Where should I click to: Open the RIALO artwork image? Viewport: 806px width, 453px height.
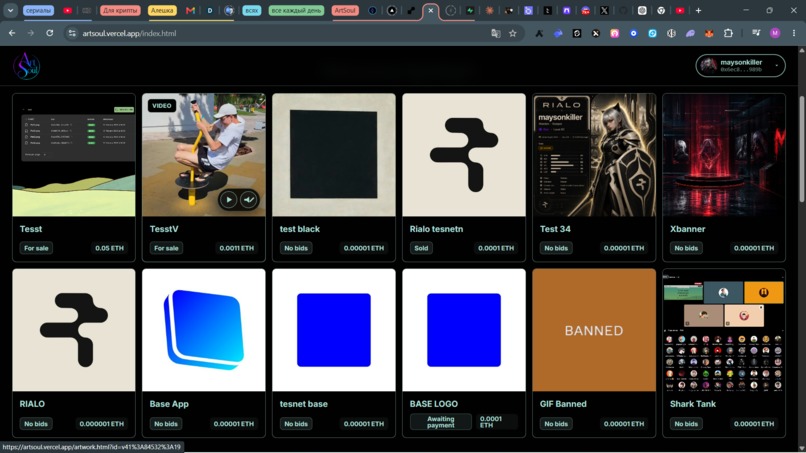pos(74,330)
